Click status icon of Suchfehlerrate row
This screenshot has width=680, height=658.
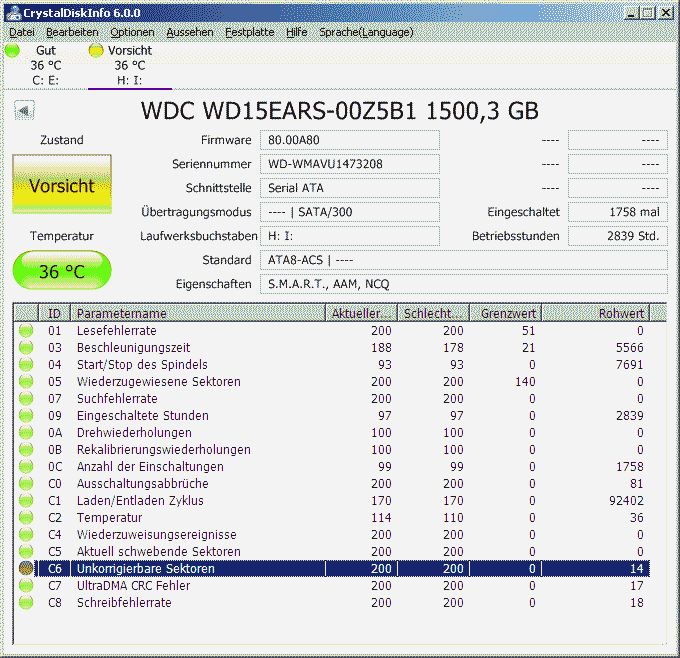tap(26, 399)
